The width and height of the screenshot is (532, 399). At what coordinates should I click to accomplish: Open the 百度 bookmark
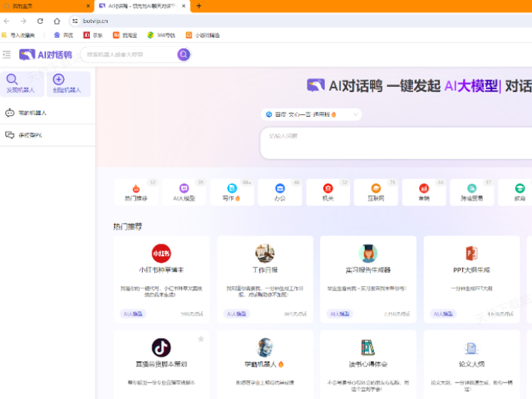[x=64, y=35]
